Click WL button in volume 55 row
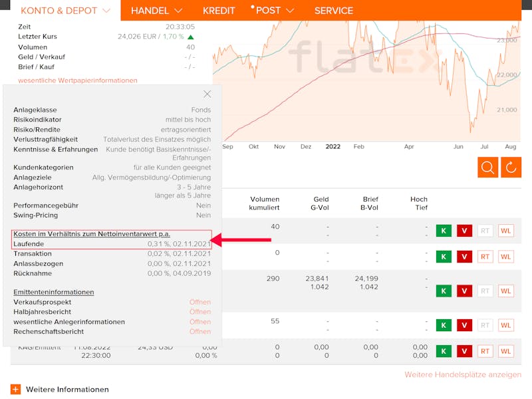 [x=505, y=325]
